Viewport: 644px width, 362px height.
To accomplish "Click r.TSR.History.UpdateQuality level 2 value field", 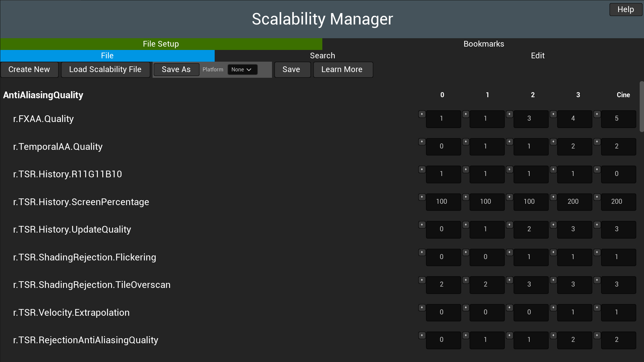I will point(531,230).
